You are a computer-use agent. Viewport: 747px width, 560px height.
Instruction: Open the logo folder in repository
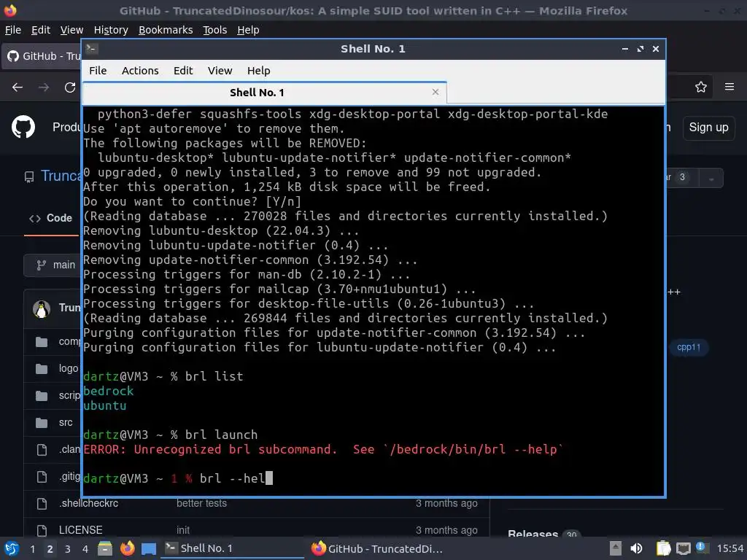coord(69,368)
